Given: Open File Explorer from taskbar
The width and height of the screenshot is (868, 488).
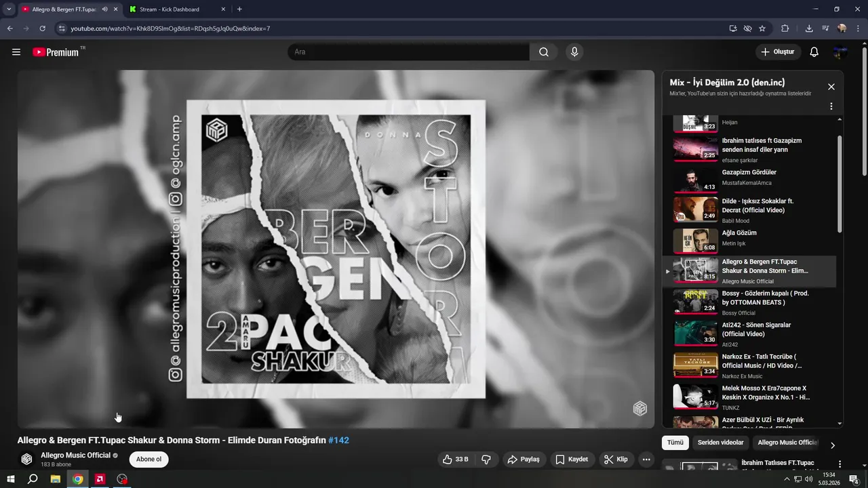Looking at the screenshot, I should click(x=56, y=479).
